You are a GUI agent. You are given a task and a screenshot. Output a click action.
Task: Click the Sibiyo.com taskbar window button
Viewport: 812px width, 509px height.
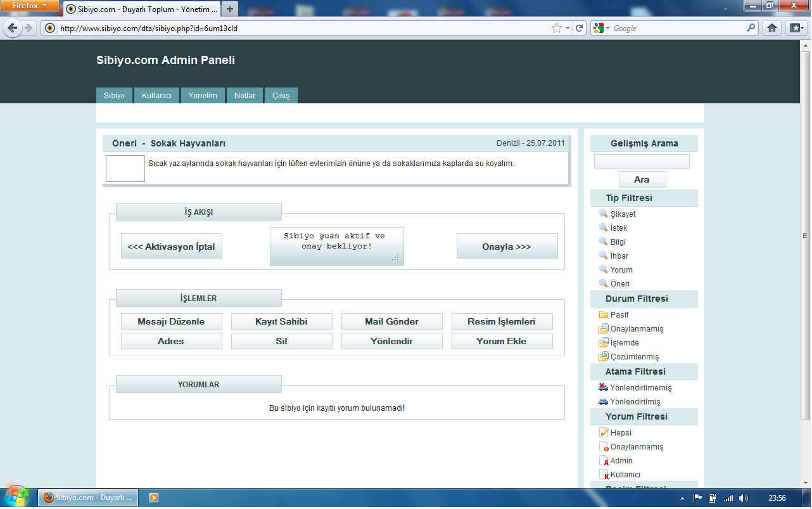pos(88,498)
